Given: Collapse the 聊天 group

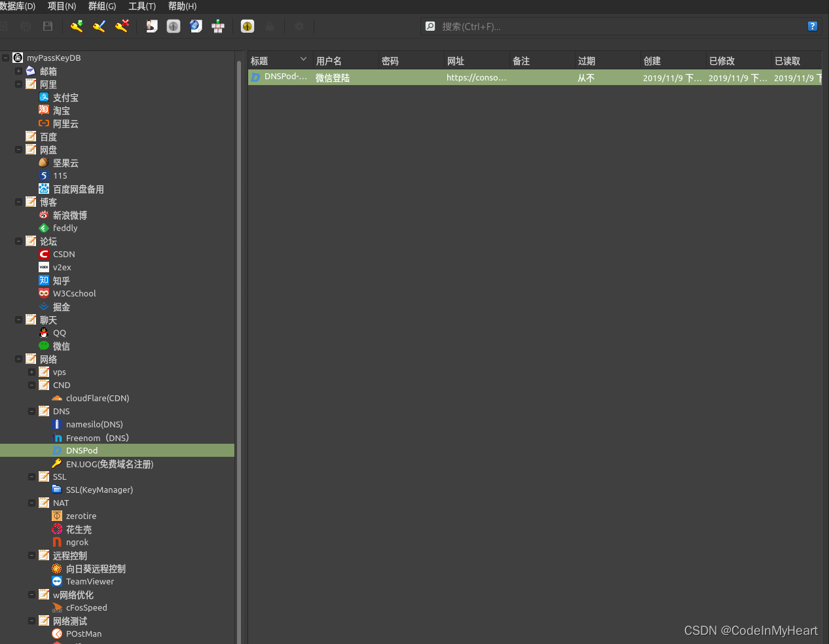Looking at the screenshot, I should pyautogui.click(x=18, y=319).
